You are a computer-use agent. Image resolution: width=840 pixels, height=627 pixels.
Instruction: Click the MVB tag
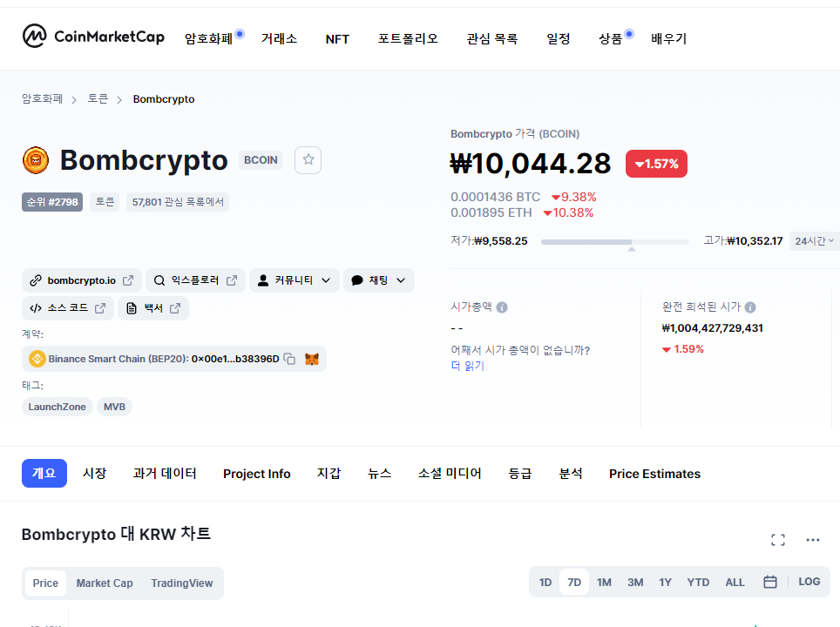(115, 407)
